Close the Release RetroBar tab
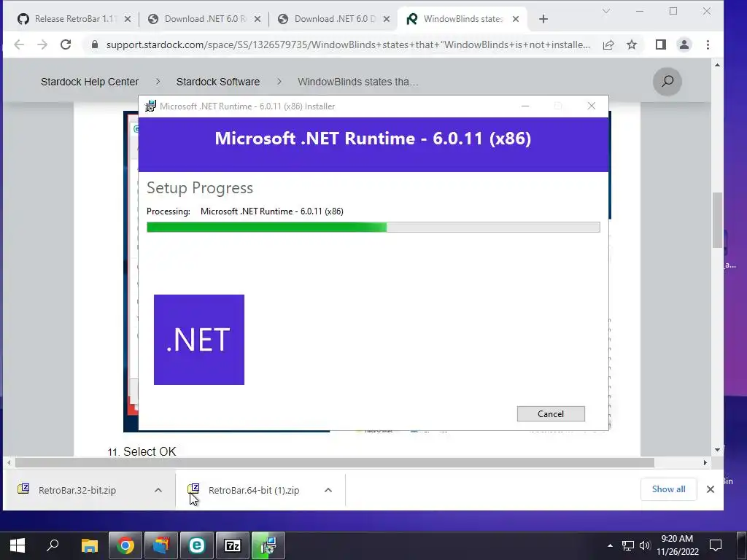This screenshot has height=560, width=747. [x=127, y=19]
